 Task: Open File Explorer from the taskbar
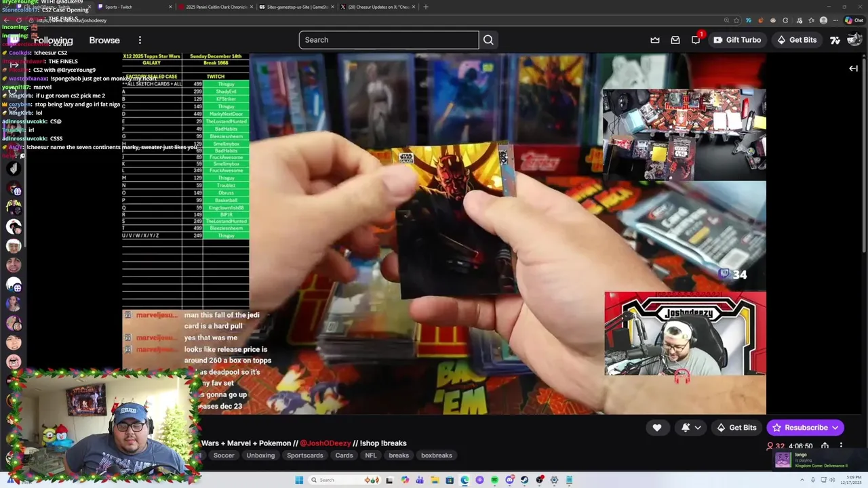coord(435,480)
